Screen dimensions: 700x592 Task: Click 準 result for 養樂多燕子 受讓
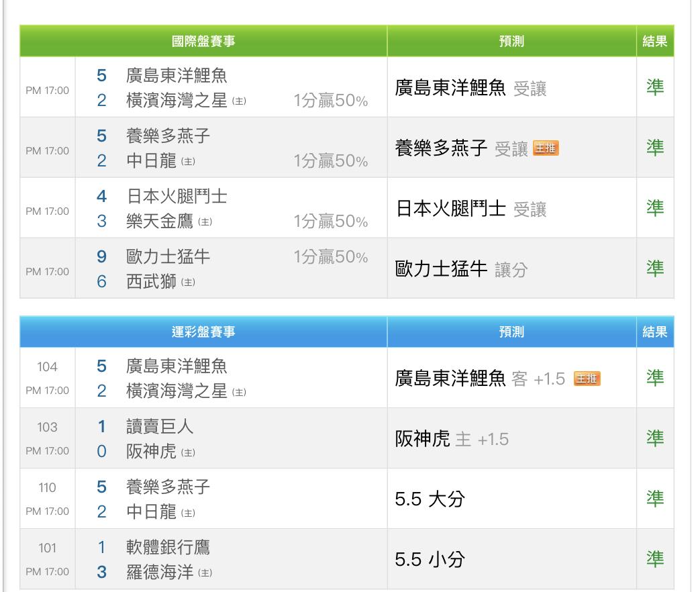655,148
